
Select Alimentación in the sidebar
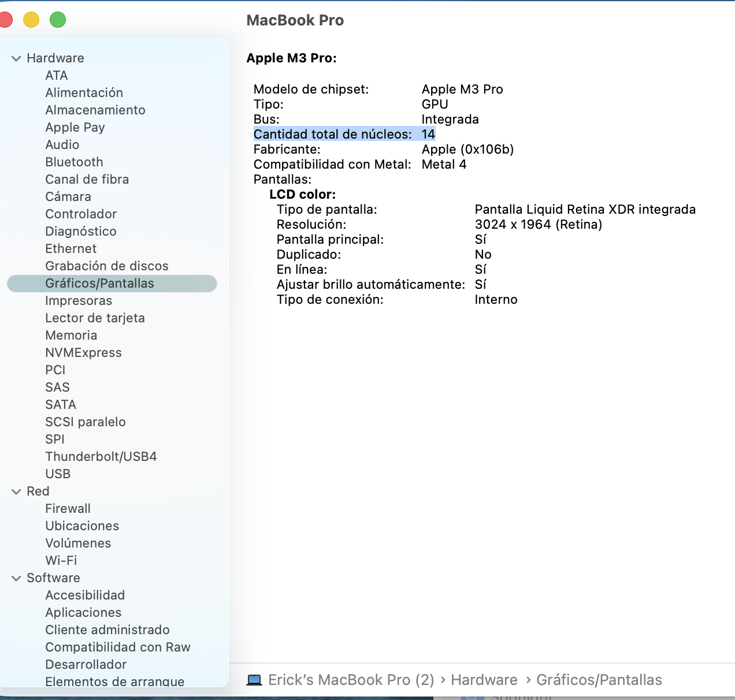(x=84, y=93)
